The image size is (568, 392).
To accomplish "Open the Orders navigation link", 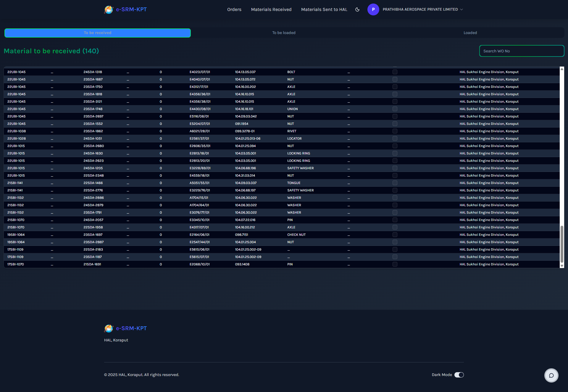I will pos(234,9).
